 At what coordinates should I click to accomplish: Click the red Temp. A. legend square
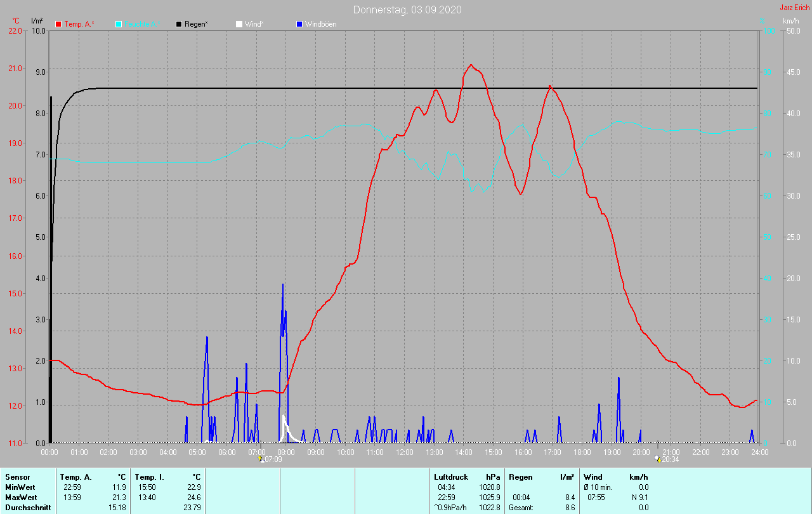[x=59, y=24]
